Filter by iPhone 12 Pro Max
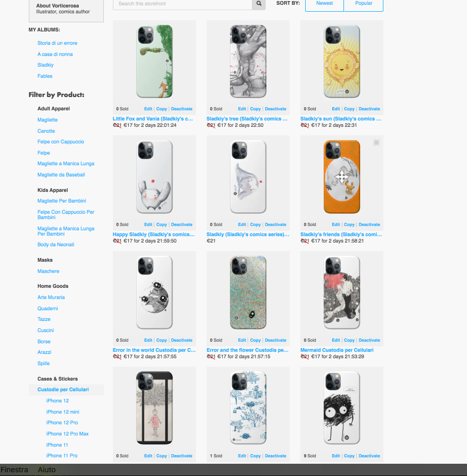Image resolution: width=467 pixels, height=476 pixels. [67, 433]
